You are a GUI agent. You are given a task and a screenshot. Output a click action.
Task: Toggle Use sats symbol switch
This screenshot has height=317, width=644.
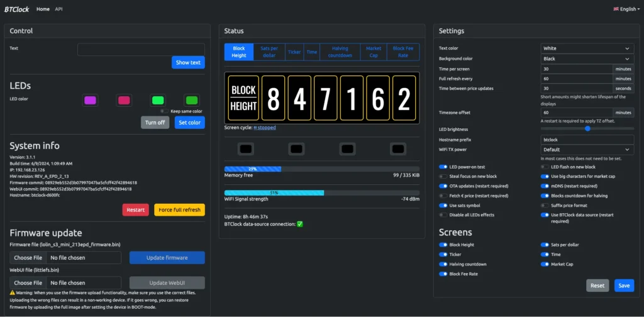443,205
